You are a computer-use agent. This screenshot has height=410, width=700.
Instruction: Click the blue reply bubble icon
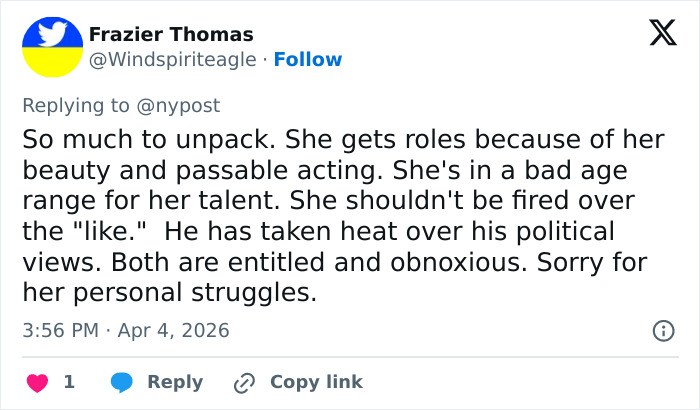pos(122,382)
